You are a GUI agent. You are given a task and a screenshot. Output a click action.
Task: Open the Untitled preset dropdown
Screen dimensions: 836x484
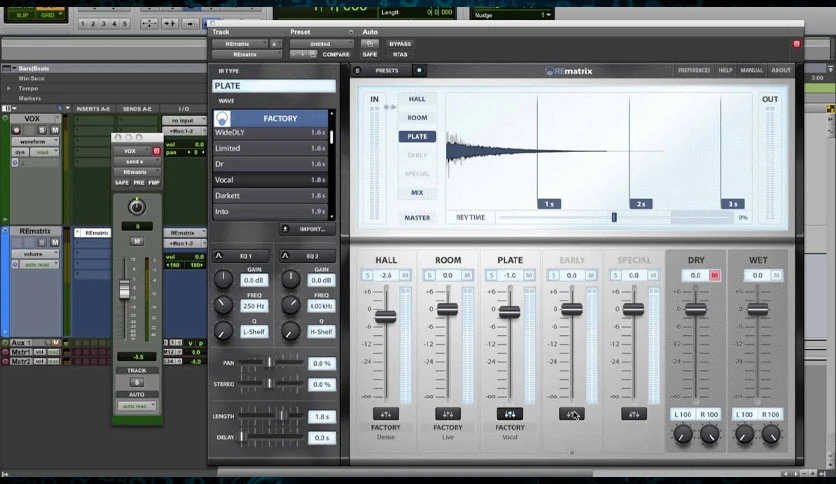[321, 44]
